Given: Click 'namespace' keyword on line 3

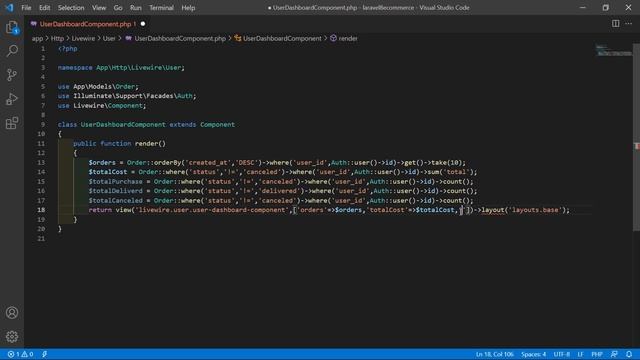Looking at the screenshot, I should (x=75, y=68).
